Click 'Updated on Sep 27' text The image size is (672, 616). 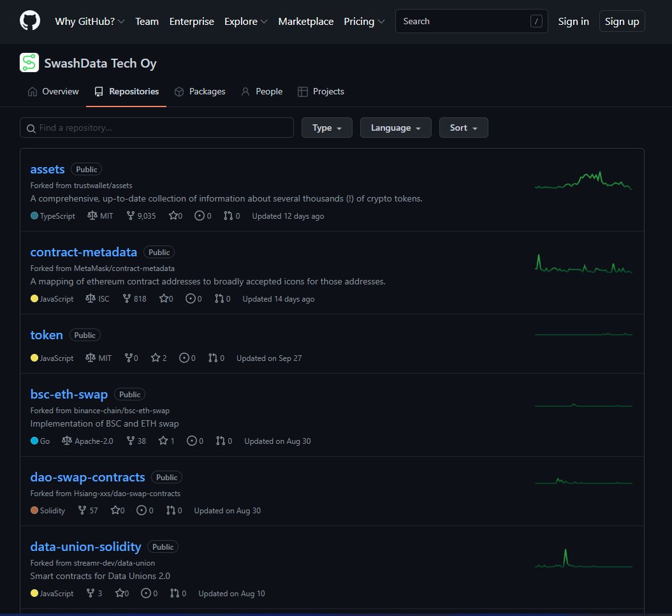269,358
